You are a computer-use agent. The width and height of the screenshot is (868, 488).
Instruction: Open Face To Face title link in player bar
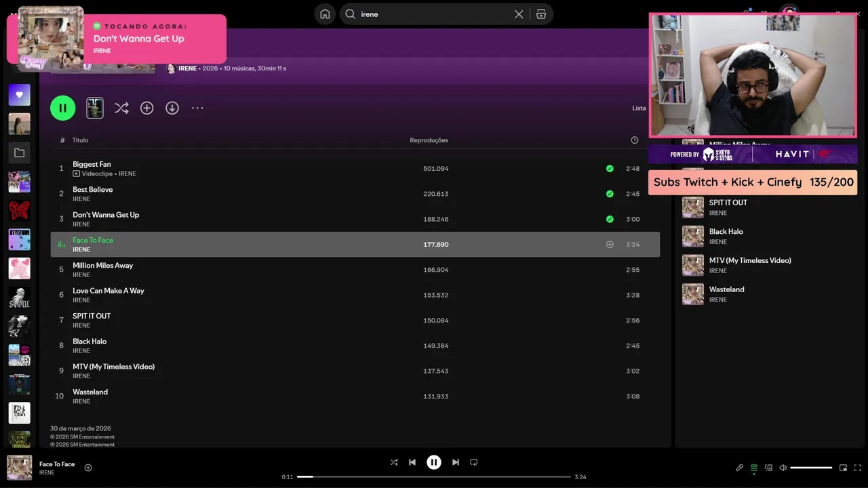[x=57, y=464]
